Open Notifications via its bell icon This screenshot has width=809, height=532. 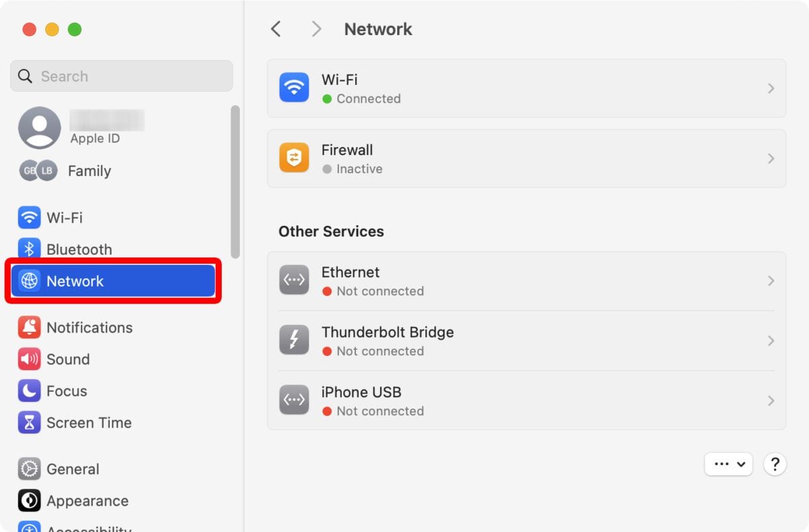coord(29,328)
